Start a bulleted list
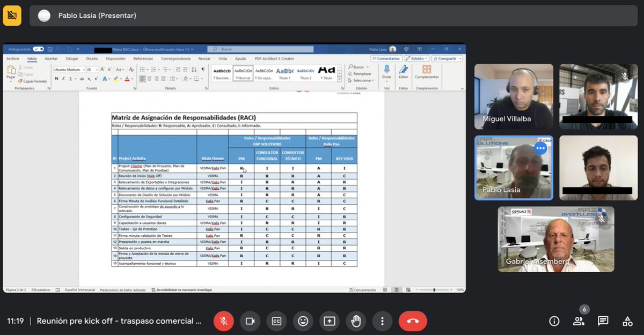 [142, 70]
